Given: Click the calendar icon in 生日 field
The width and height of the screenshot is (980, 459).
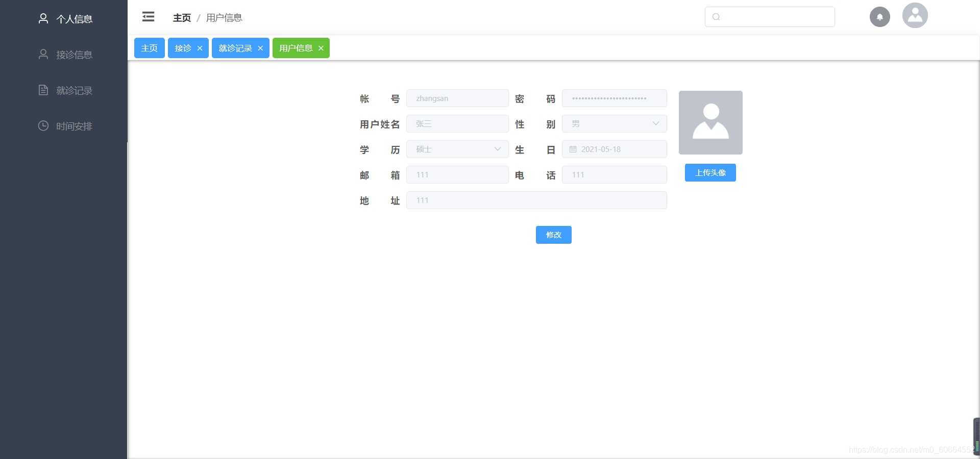Looking at the screenshot, I should click(x=573, y=149).
